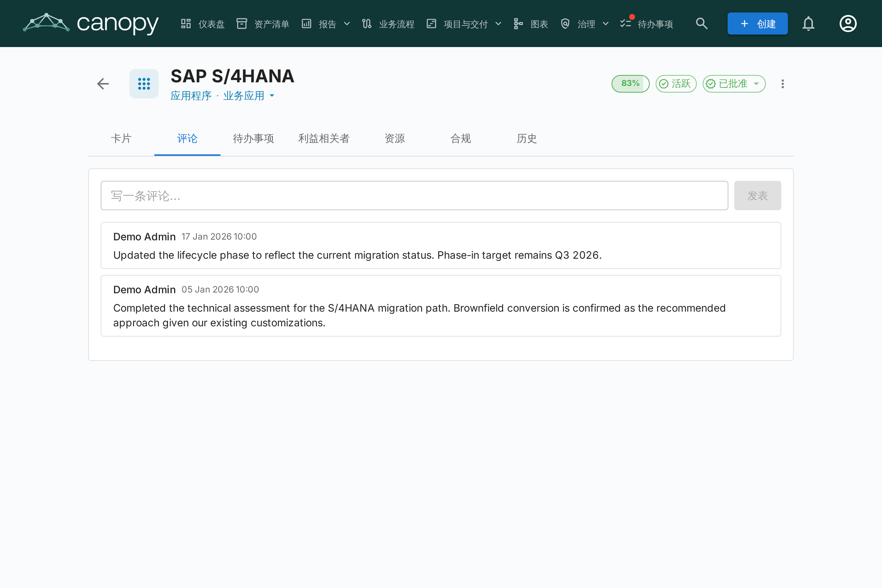Click the 17 Jan 2026 10:00 timestamp
The image size is (882, 588).
(x=219, y=237)
